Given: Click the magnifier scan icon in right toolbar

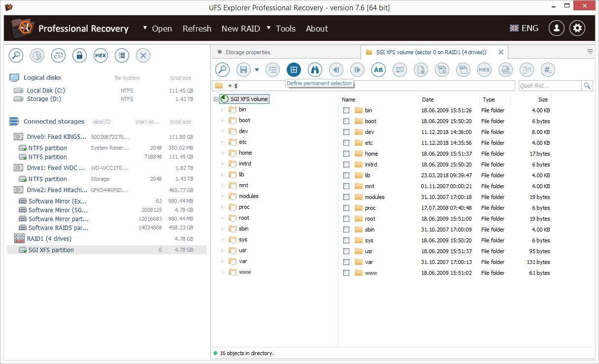Looking at the screenshot, I should click(222, 70).
